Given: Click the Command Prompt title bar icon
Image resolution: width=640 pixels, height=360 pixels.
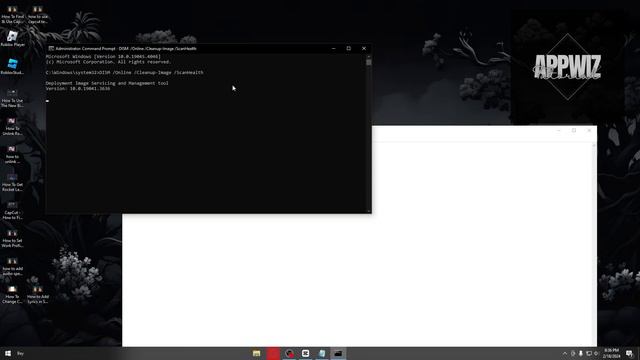Looking at the screenshot, I should pyautogui.click(x=51, y=49).
